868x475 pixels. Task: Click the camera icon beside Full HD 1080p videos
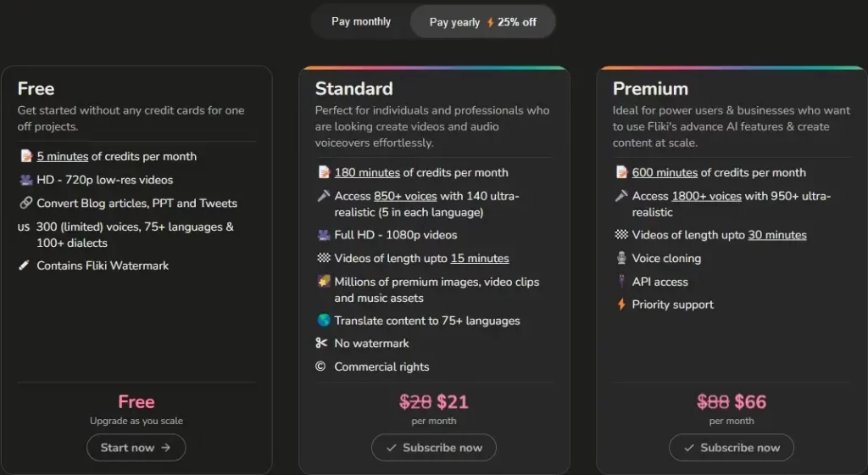(x=323, y=235)
